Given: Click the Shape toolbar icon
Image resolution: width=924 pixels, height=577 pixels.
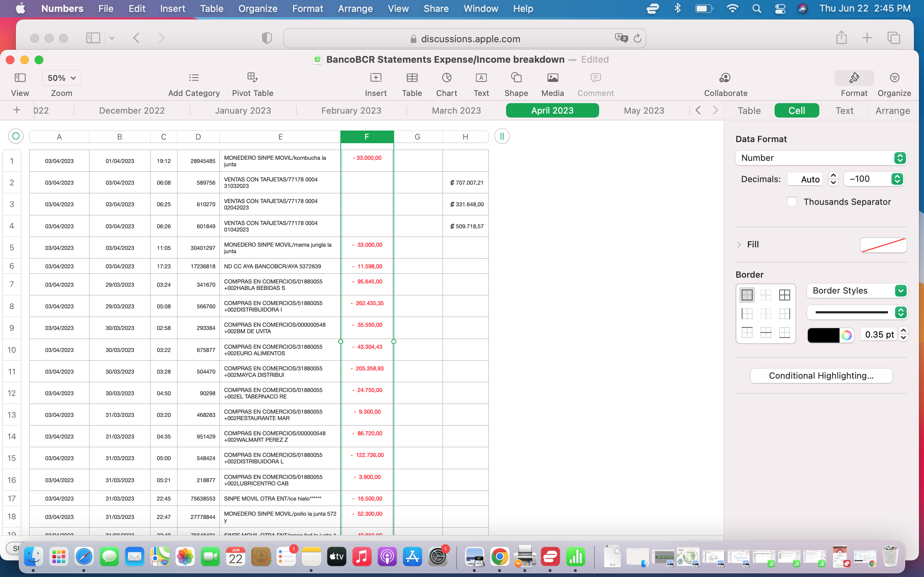Looking at the screenshot, I should tap(516, 78).
